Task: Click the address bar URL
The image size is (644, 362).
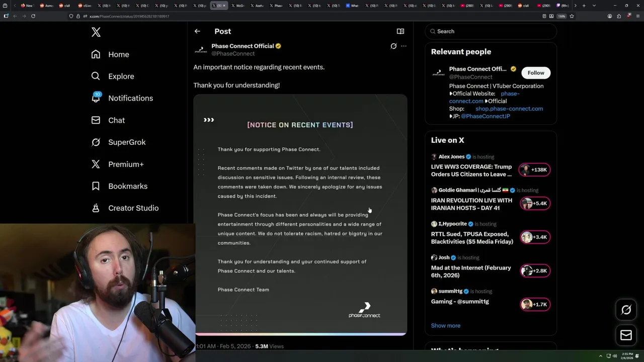Action: [x=129, y=16]
